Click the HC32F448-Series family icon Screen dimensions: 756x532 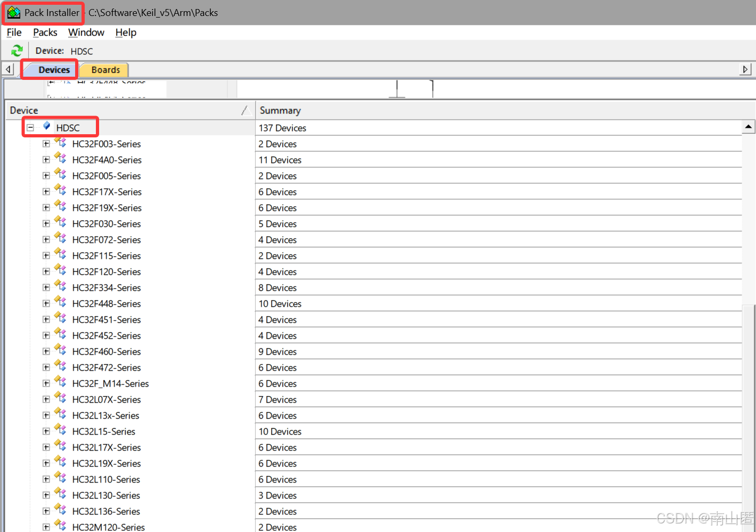(60, 302)
